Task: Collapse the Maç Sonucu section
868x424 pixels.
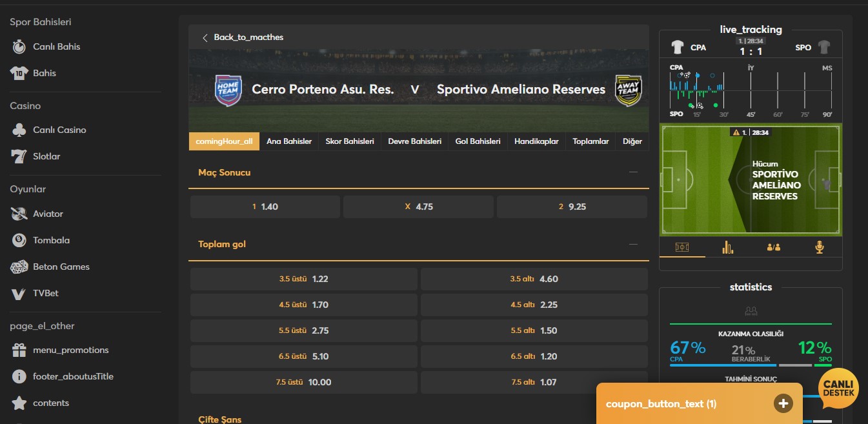Action: coord(633,172)
